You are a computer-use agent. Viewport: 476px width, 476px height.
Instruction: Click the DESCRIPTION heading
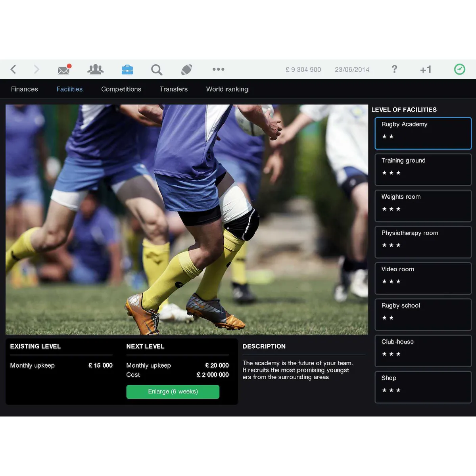(264, 346)
